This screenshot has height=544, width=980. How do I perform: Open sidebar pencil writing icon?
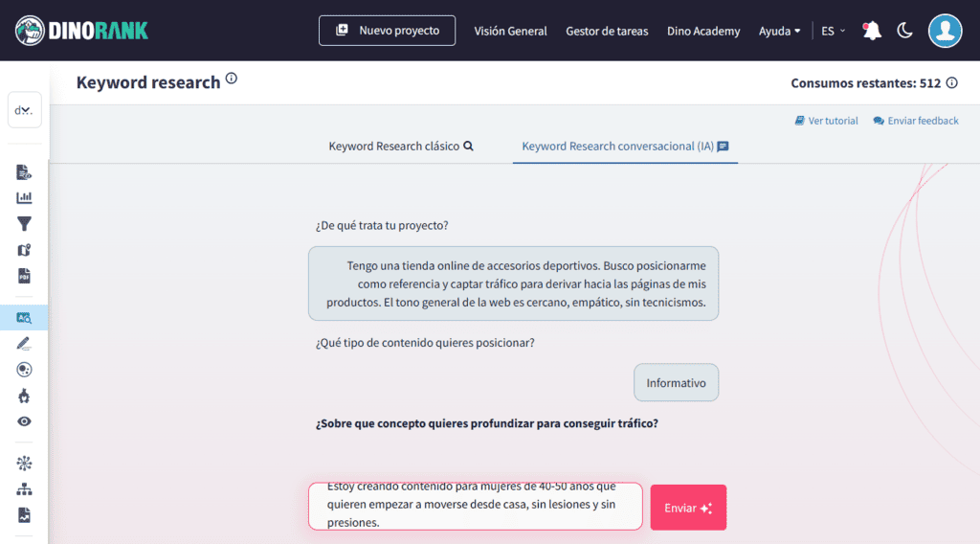coord(24,343)
